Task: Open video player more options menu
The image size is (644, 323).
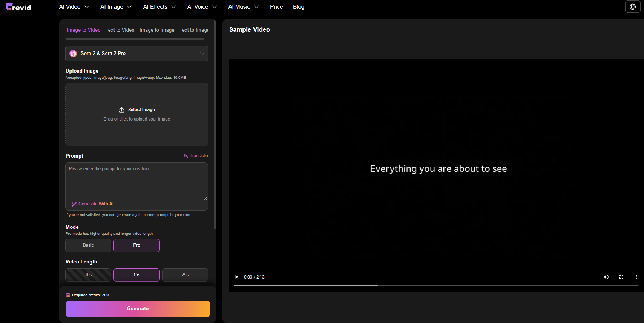Action: pyautogui.click(x=636, y=277)
